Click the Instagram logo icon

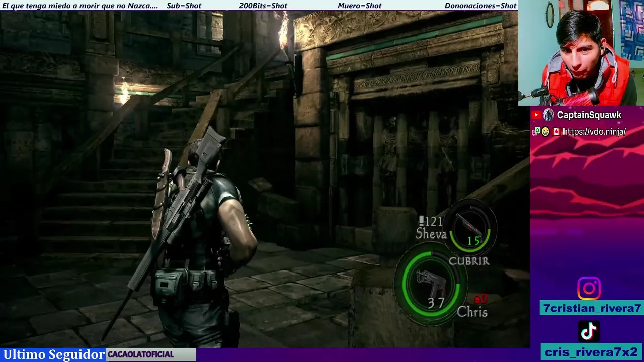[x=589, y=288]
